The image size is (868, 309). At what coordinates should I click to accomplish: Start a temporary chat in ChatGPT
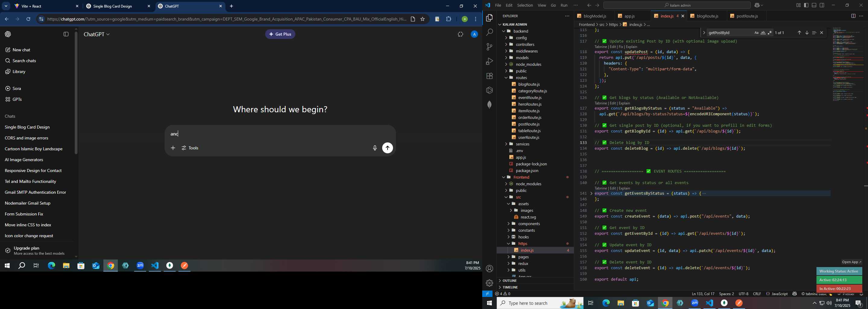point(460,34)
